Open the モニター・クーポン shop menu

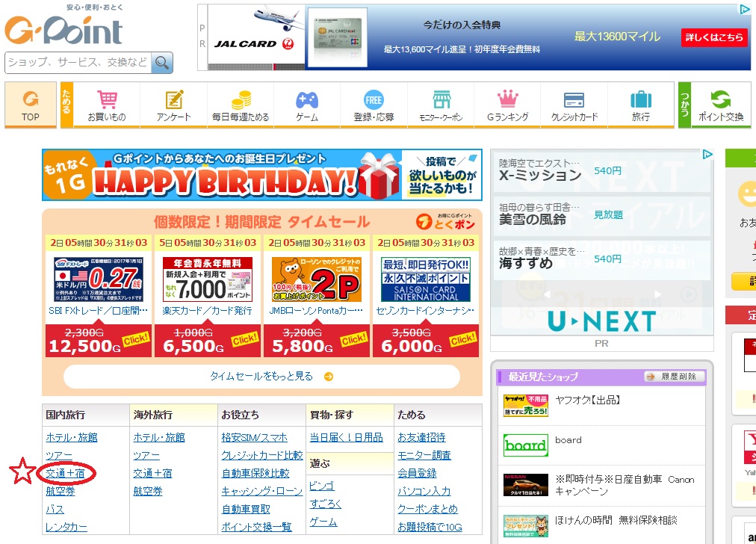(x=441, y=105)
